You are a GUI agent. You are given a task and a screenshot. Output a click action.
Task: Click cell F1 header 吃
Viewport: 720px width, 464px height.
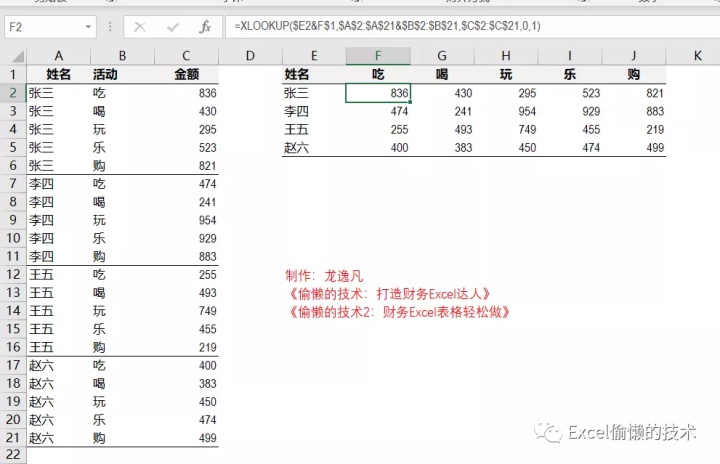pos(378,74)
